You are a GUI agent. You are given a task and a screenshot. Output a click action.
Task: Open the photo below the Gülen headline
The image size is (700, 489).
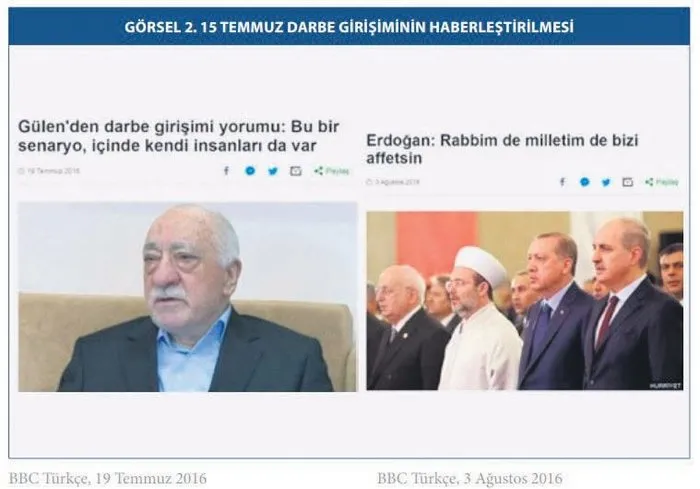pyautogui.click(x=188, y=297)
